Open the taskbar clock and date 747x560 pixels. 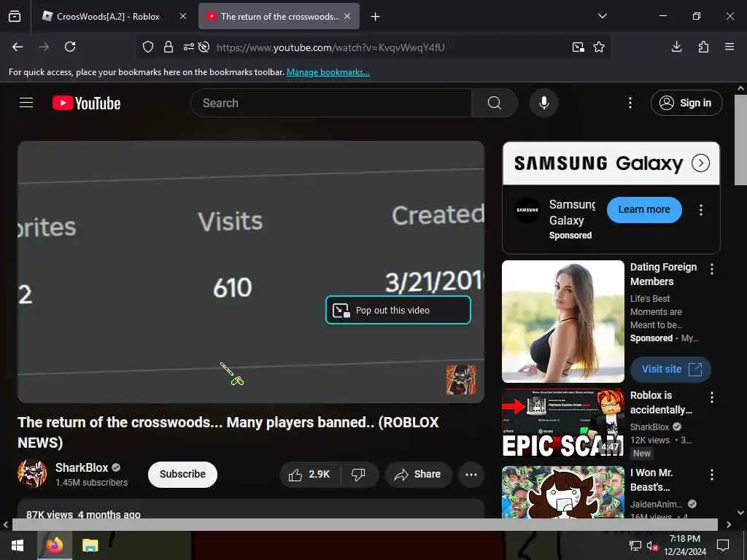pos(684,545)
